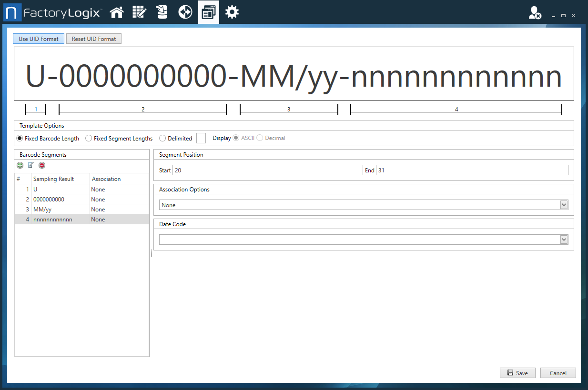The height and width of the screenshot is (390, 588).
Task: Select the Fixed Segment Lengths radio button
Action: tap(89, 138)
